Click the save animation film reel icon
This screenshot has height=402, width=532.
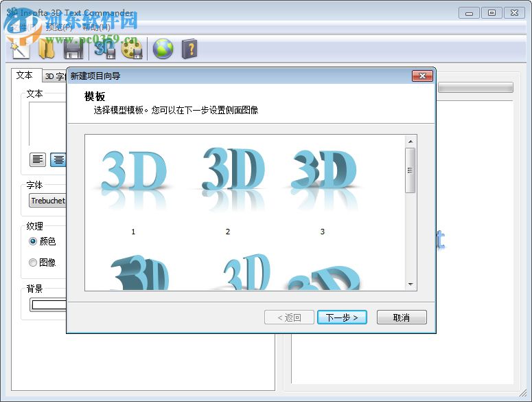pyautogui.click(x=132, y=49)
